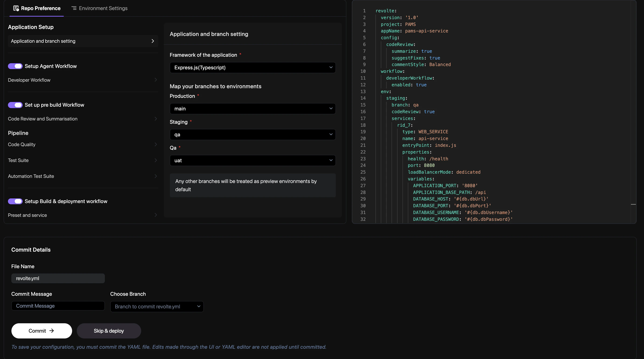Open the Application and branch setting row
The height and width of the screenshot is (359, 644).
(x=83, y=41)
